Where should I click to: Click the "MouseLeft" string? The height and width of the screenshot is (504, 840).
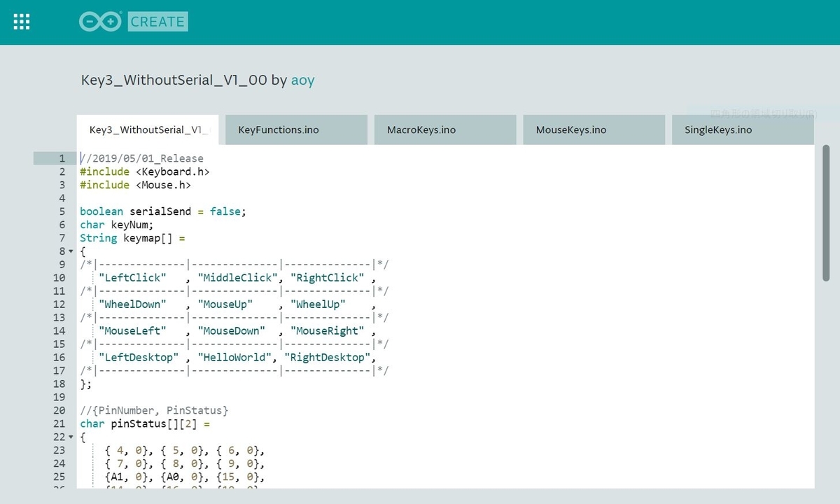[133, 331]
